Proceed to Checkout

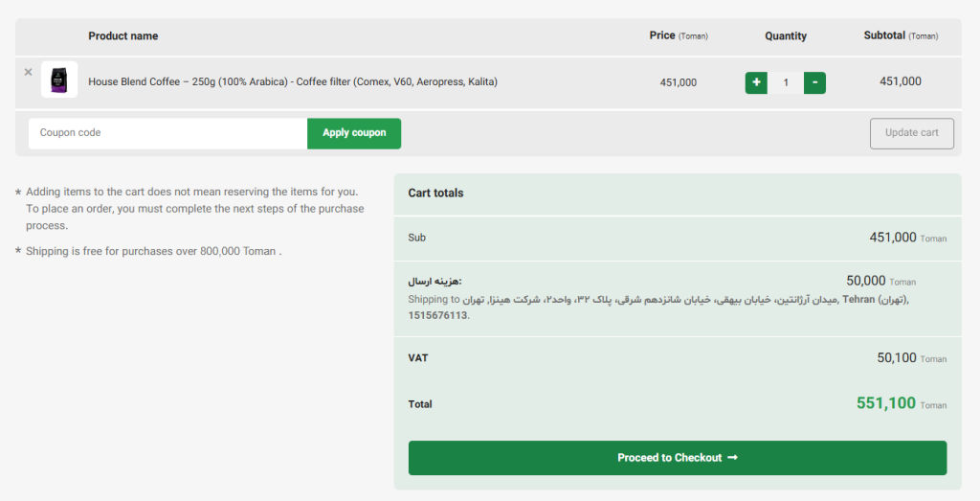[677, 458]
